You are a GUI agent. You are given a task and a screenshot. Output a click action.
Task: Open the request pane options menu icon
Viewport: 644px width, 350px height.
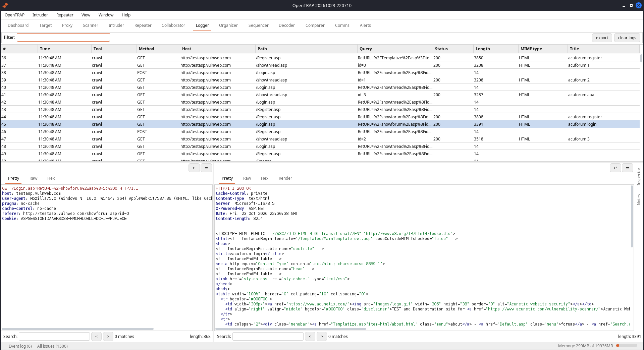tap(206, 168)
